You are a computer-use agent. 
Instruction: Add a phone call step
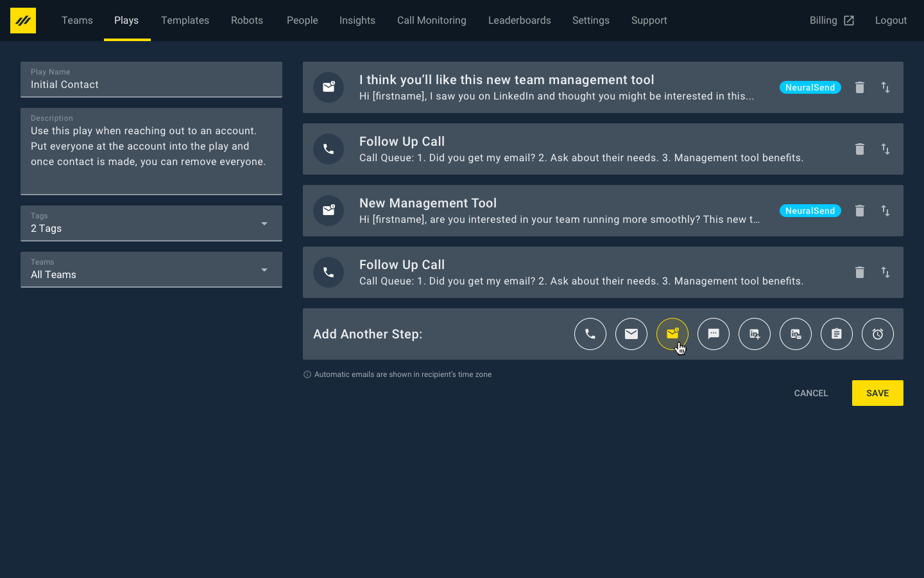[590, 334]
